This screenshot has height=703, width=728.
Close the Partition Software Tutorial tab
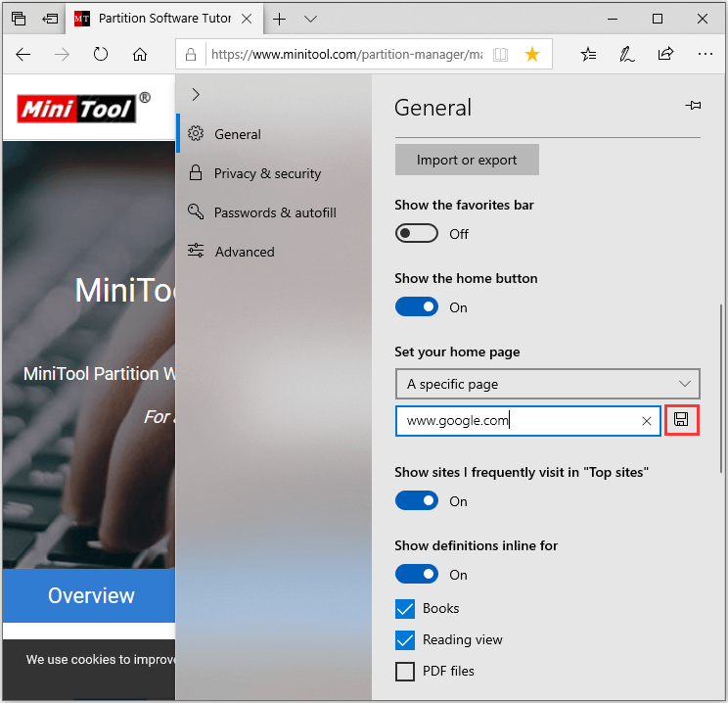pos(247,19)
